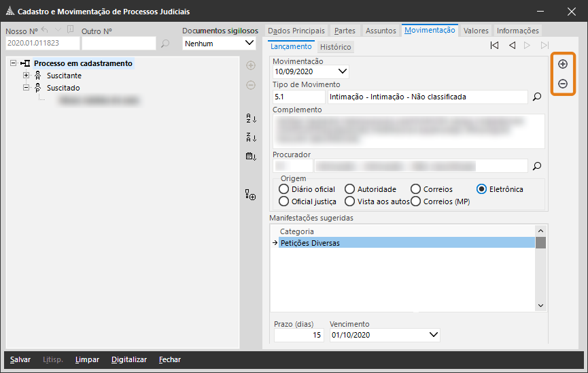Click the remove movement minus icon
588x373 pixels.
pos(562,84)
